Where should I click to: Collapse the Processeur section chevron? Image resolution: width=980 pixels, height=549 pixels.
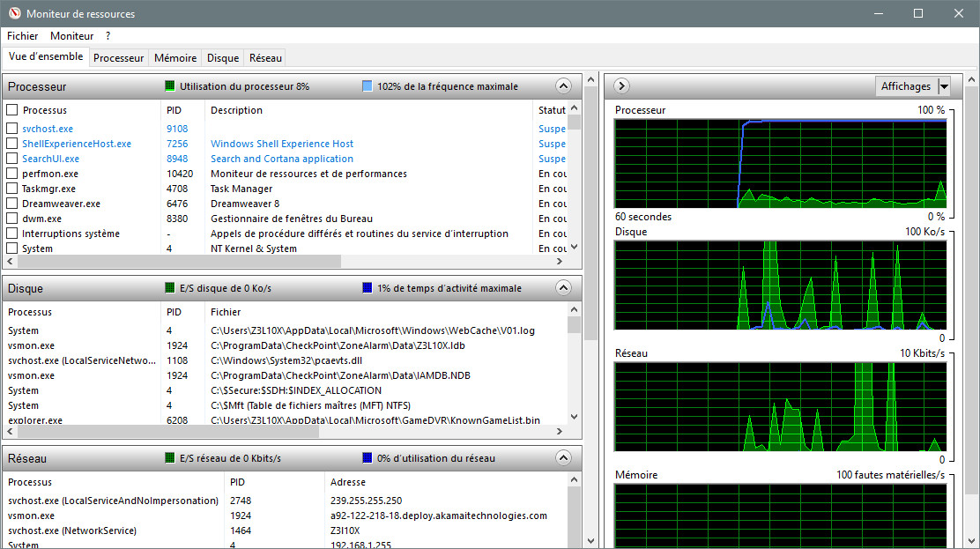[563, 85]
